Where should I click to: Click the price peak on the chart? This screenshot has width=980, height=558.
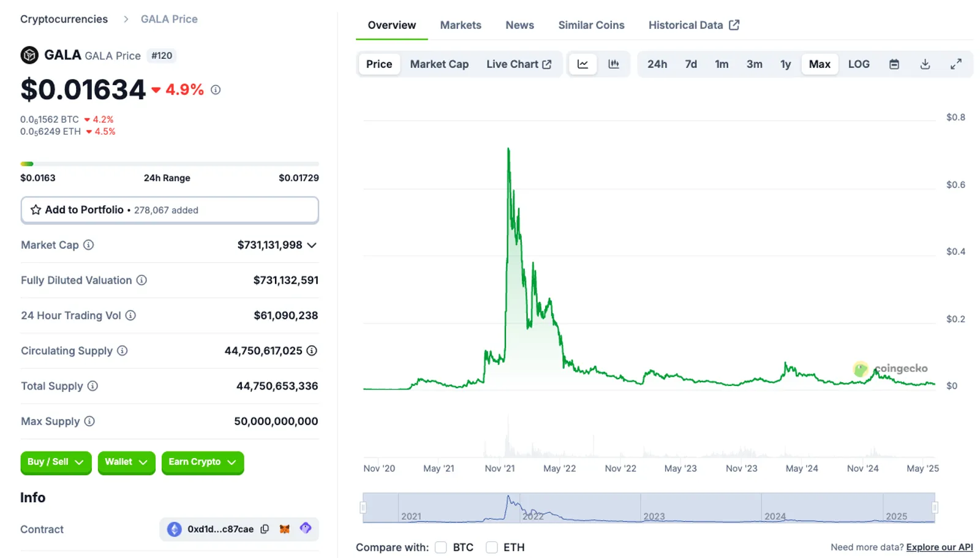pos(508,149)
